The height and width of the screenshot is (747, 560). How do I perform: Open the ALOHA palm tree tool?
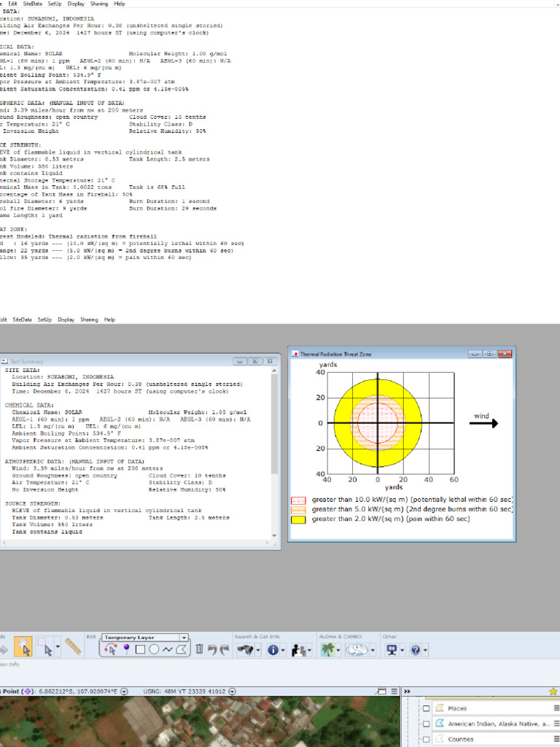point(327,649)
